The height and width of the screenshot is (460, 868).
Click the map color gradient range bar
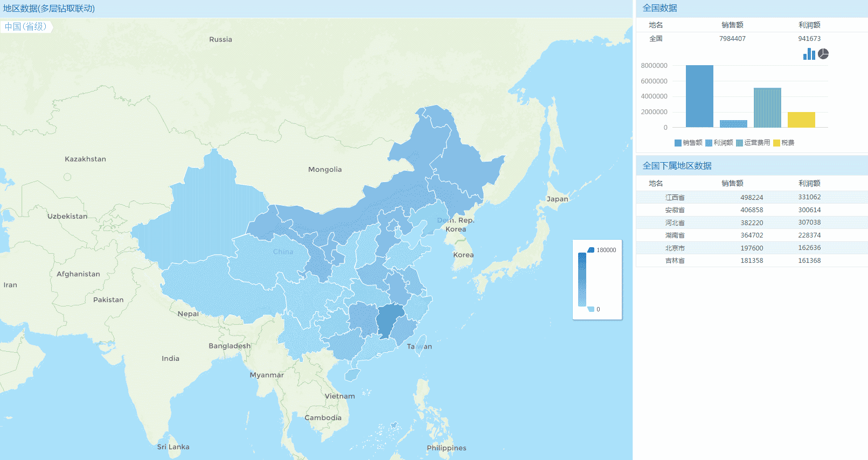[582, 280]
